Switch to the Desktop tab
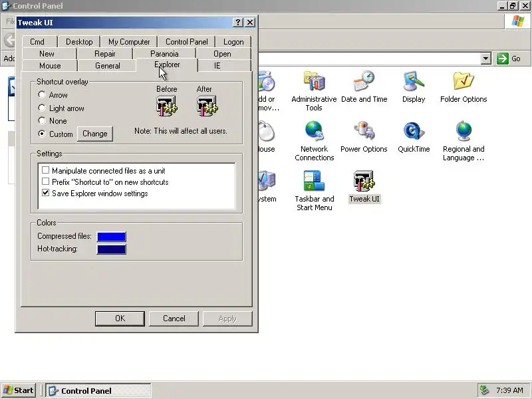This screenshot has width=532, height=399. pos(79,41)
